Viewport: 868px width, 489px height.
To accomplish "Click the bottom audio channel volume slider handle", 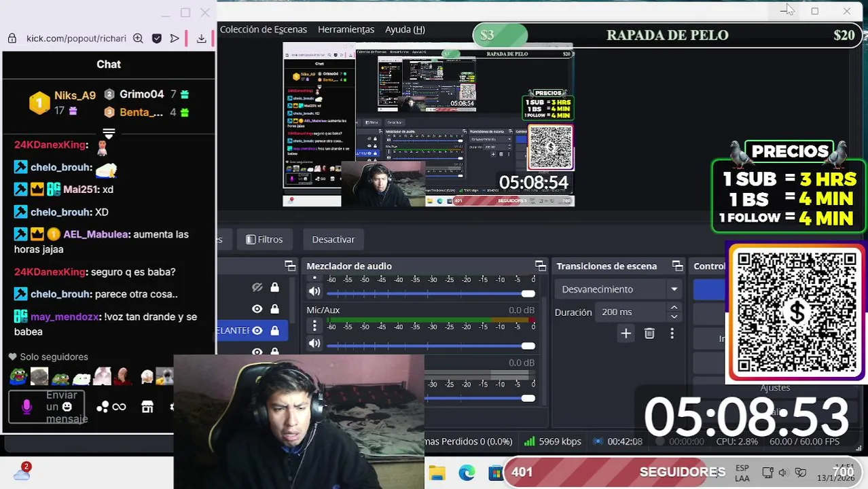I will click(x=528, y=398).
